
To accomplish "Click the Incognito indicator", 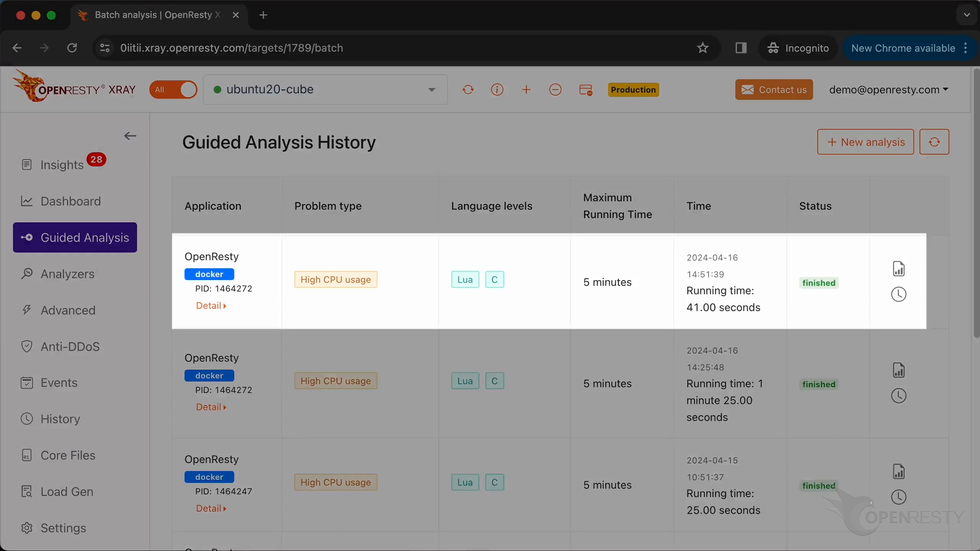I will [799, 48].
